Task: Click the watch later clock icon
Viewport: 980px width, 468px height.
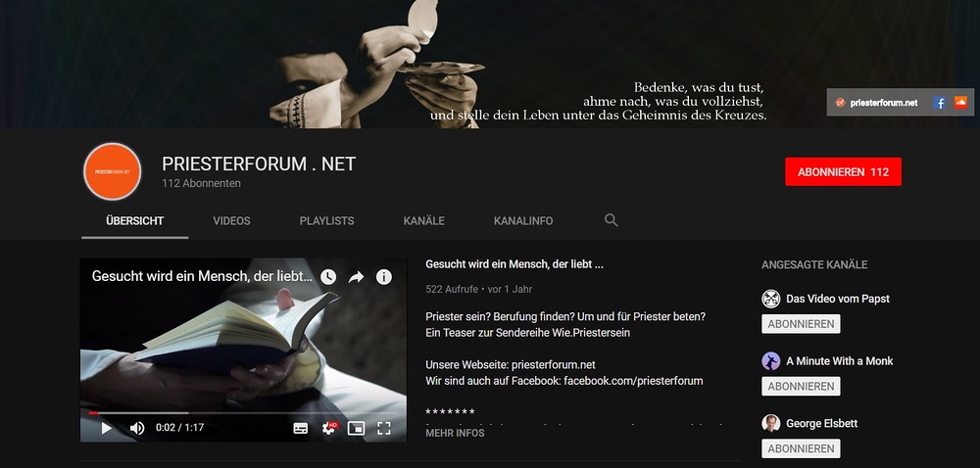Action: [328, 277]
